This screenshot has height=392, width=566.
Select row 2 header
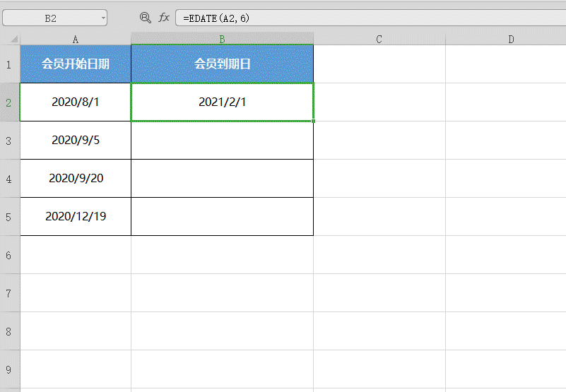pos(10,102)
